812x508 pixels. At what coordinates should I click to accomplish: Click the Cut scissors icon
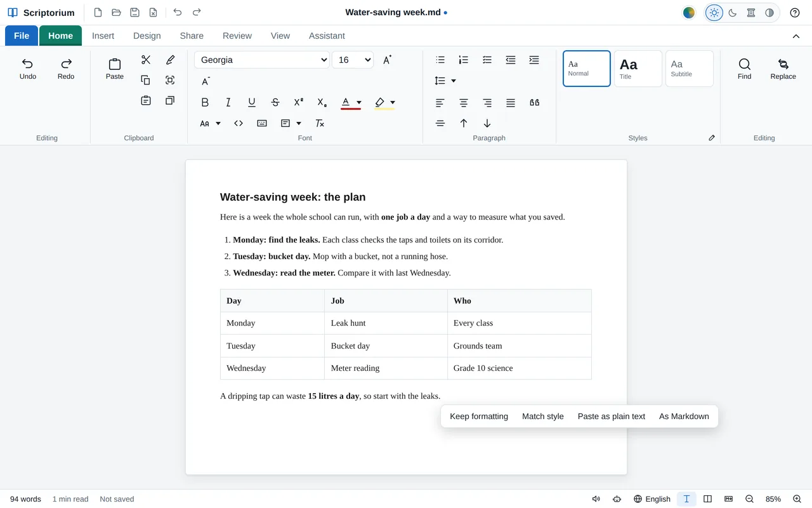pos(146,60)
